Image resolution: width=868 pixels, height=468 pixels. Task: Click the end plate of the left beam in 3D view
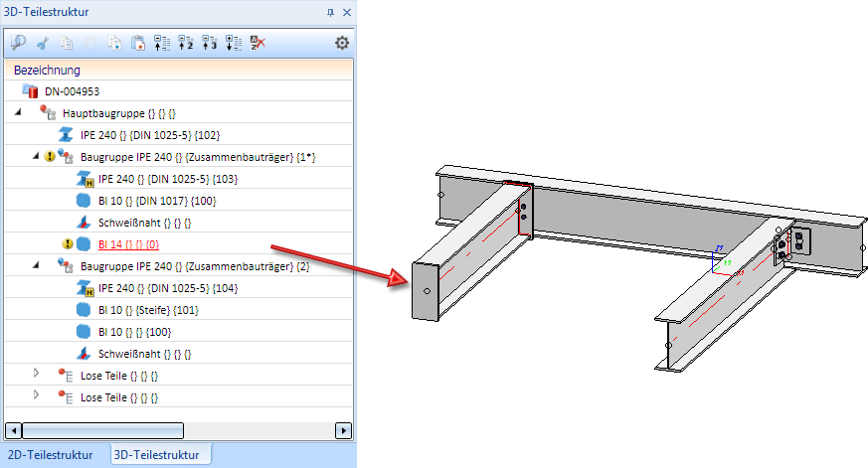[426, 291]
